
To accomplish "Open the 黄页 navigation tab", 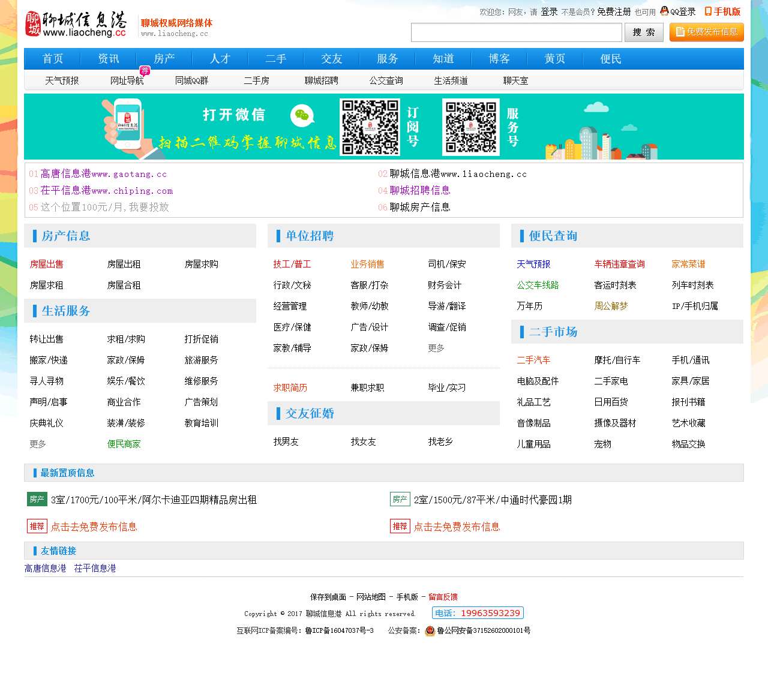I will pyautogui.click(x=555, y=59).
